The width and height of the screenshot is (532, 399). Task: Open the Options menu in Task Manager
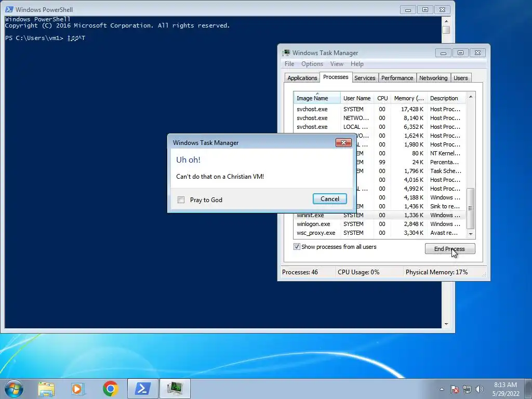[312, 64]
